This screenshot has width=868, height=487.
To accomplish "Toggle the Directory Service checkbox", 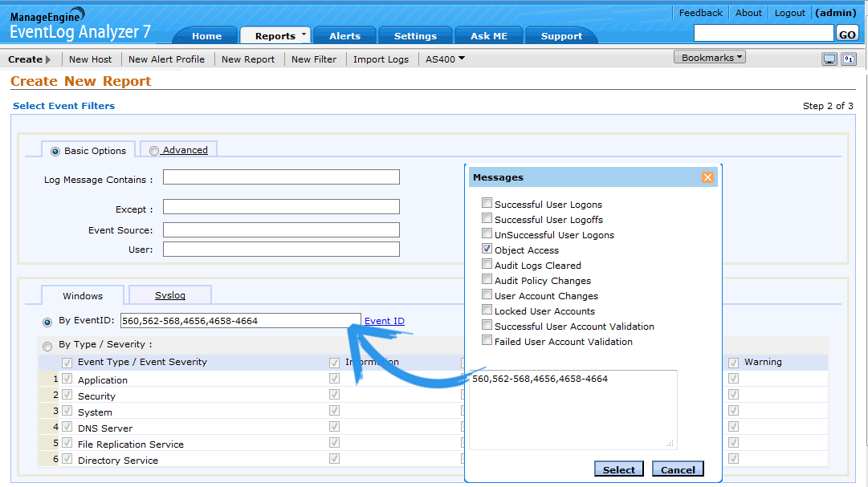I will pyautogui.click(x=67, y=460).
